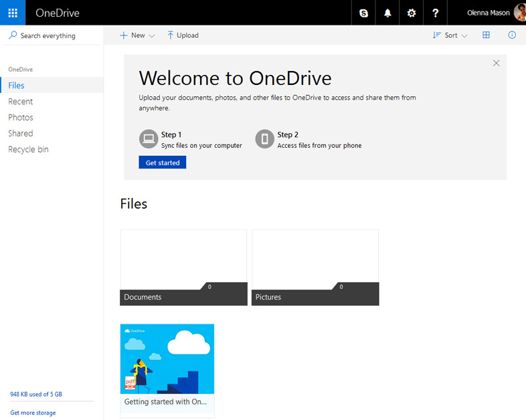Switch to tiles view layout icon
The width and height of the screenshot is (526, 420).
[x=487, y=35]
